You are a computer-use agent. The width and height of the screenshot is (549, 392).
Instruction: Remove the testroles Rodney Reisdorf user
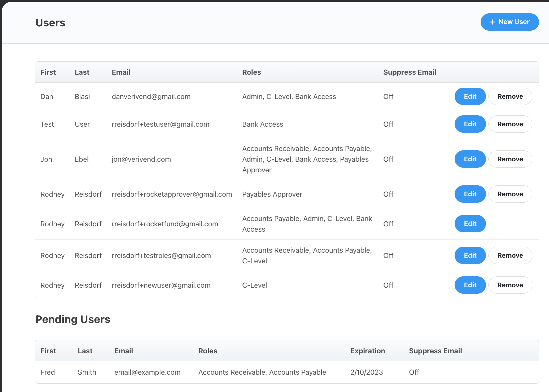(x=510, y=255)
